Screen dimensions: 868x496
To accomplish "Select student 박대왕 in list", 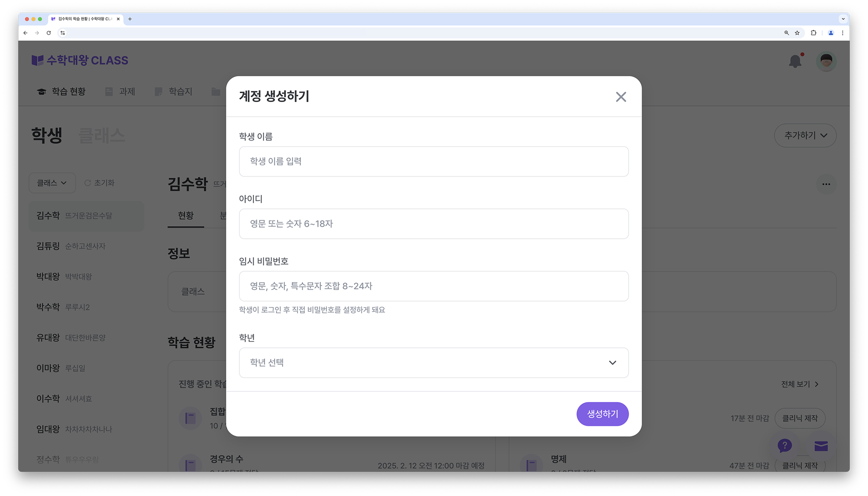I will 86,277.
